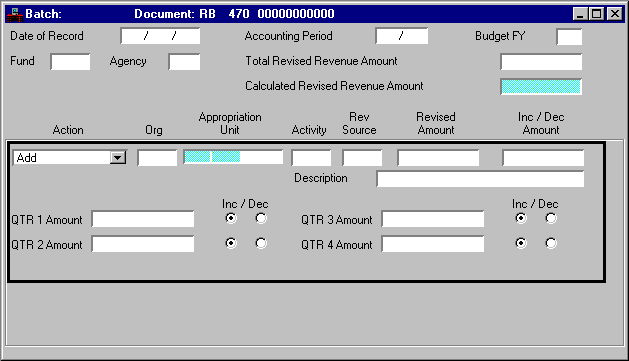The width and height of the screenshot is (629, 361).
Task: Click the QTR 2 Amount field
Action: point(143,244)
